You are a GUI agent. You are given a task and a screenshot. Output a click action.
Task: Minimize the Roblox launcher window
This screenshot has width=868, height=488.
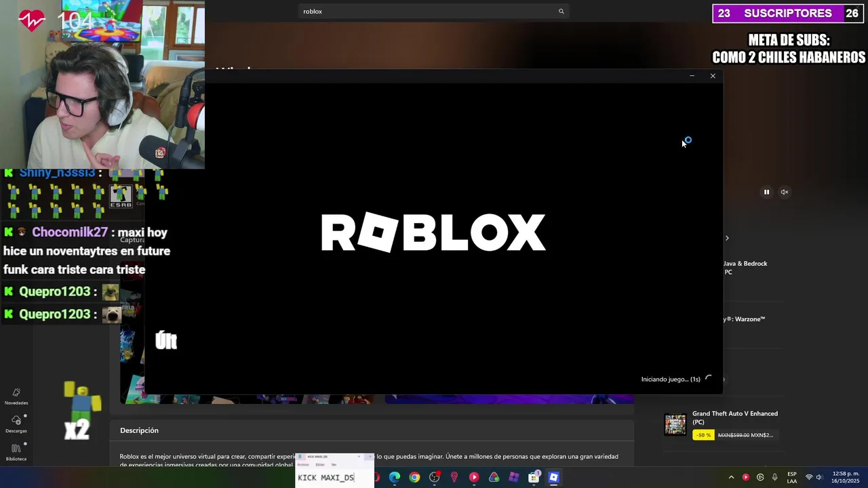point(692,76)
